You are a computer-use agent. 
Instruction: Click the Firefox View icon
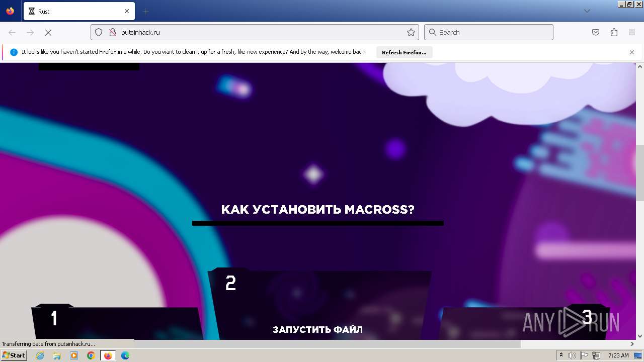(x=10, y=11)
